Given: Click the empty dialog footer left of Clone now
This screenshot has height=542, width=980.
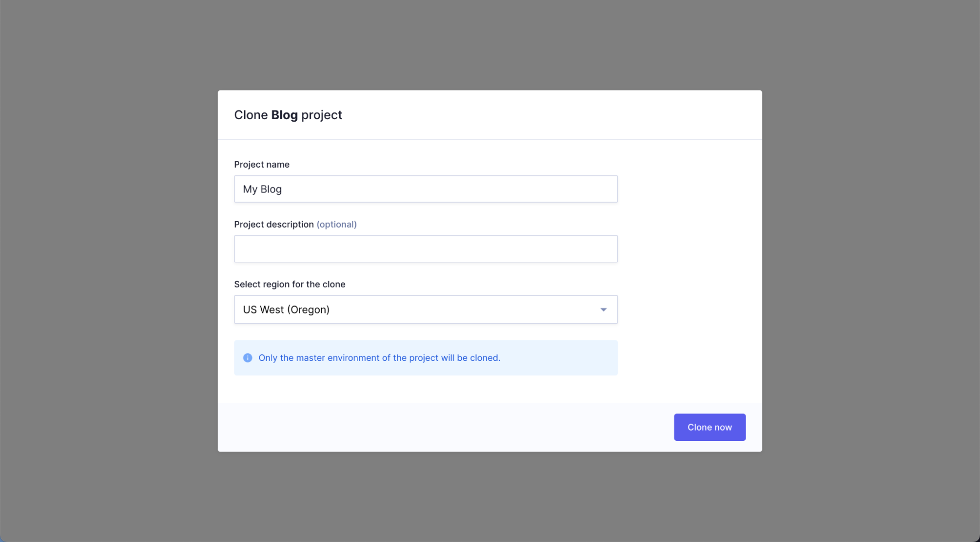Looking at the screenshot, I should click(x=441, y=427).
